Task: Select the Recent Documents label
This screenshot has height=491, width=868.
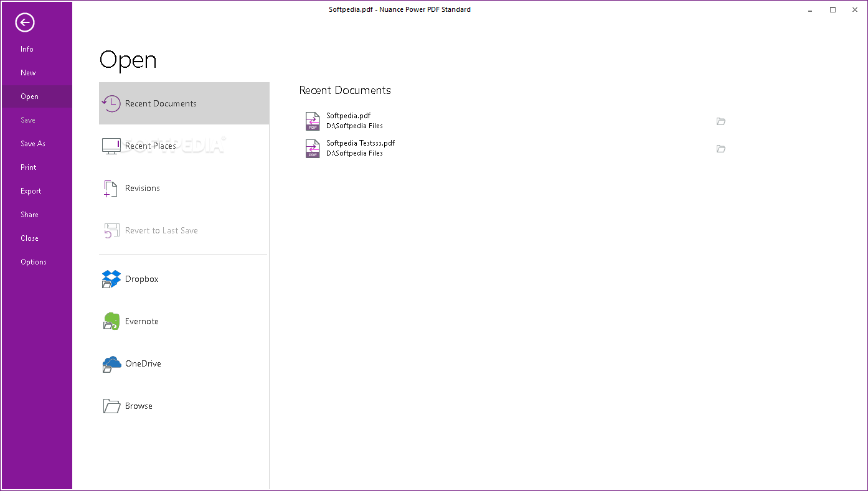Action: click(161, 103)
